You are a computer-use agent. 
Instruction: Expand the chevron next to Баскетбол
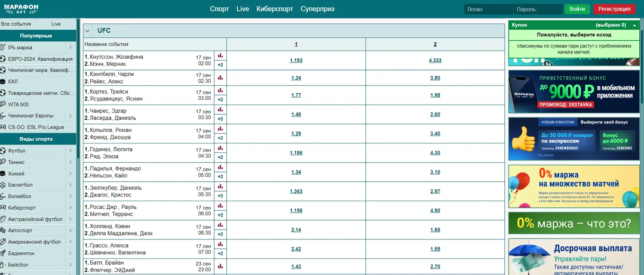tap(70, 185)
